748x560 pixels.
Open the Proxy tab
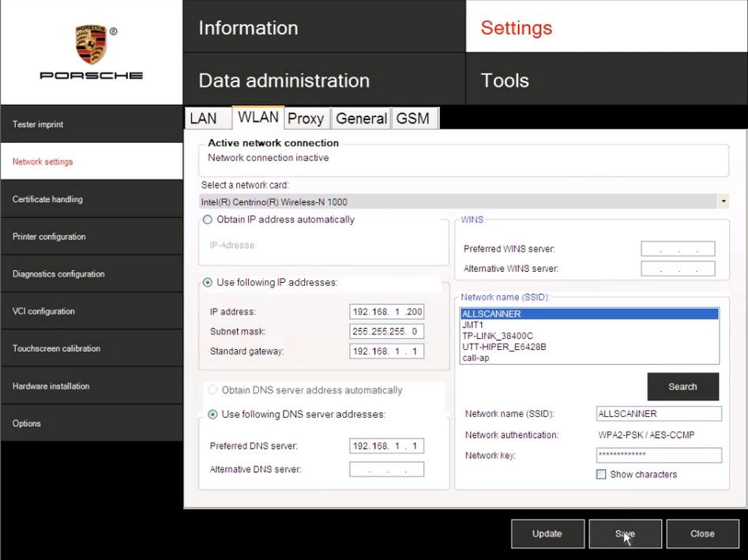pos(306,118)
